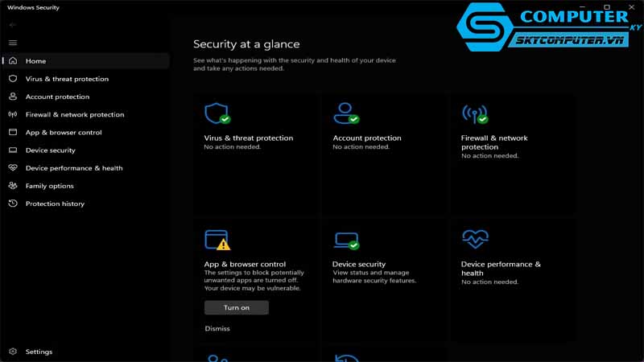Viewport: 644px width, 362px height.
Task: Open Family options in the sidebar
Action: pos(49,186)
